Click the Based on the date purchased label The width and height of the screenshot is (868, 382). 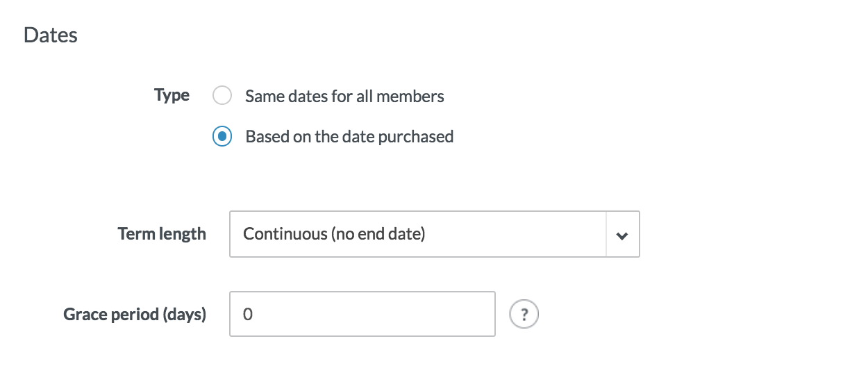[x=349, y=137]
